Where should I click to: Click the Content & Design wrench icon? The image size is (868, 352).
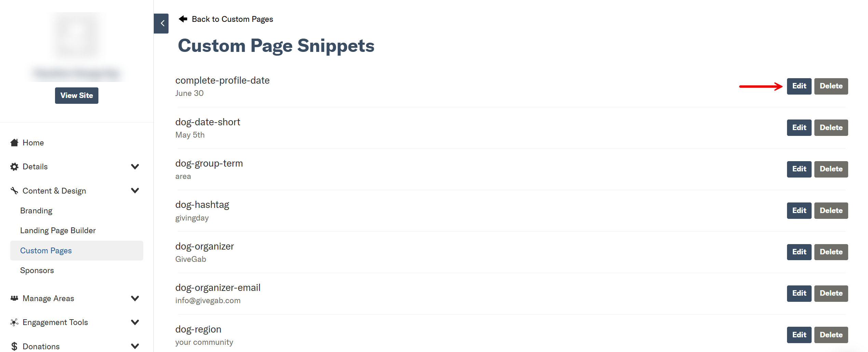click(14, 191)
